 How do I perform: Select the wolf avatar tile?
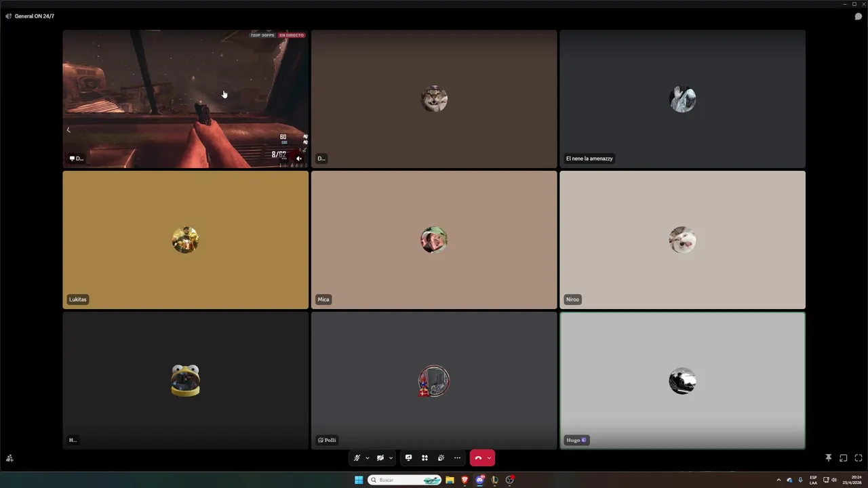[434, 99]
